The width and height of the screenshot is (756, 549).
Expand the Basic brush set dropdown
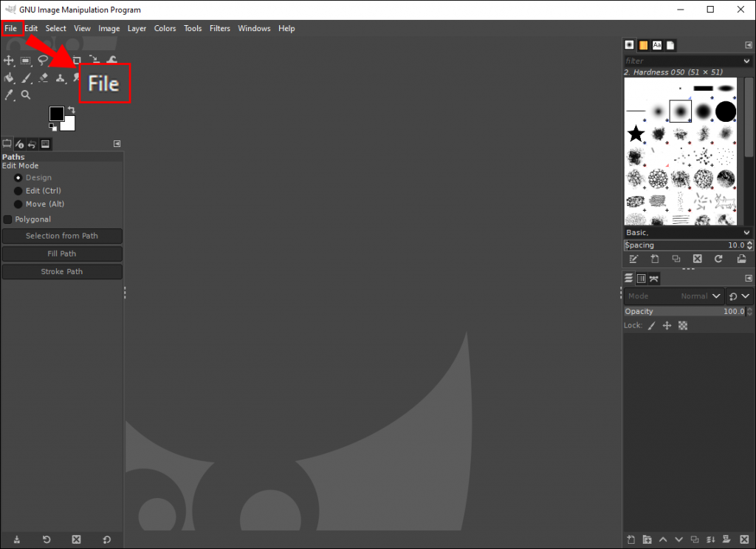pos(746,232)
